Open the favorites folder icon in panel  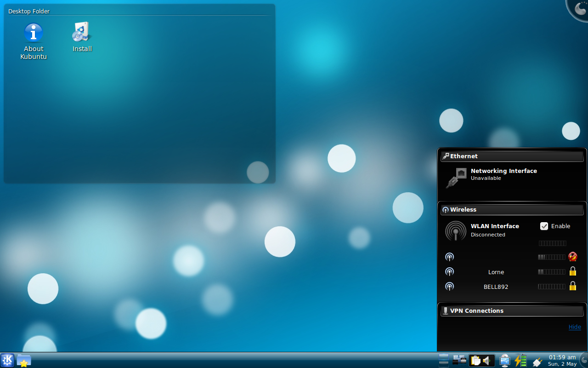[x=24, y=360]
